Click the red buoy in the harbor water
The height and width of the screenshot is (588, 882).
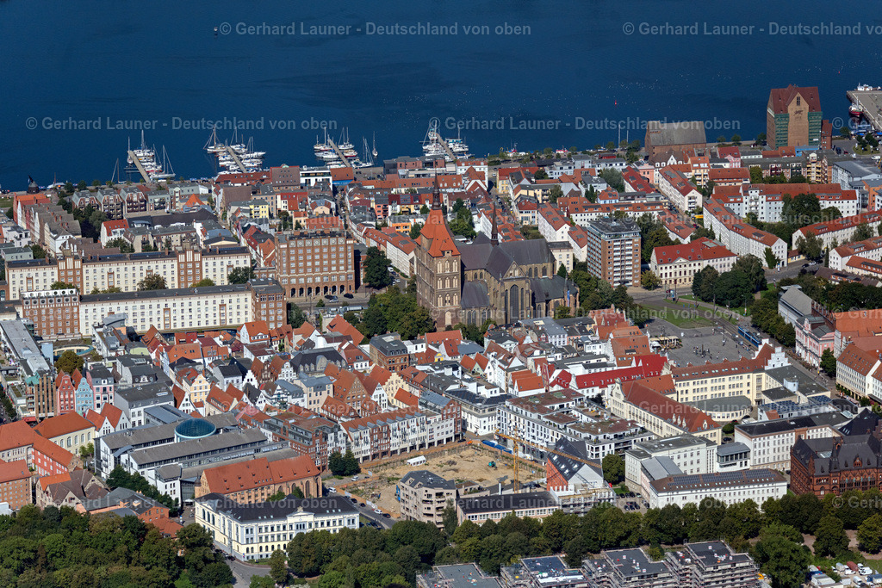[617, 102]
